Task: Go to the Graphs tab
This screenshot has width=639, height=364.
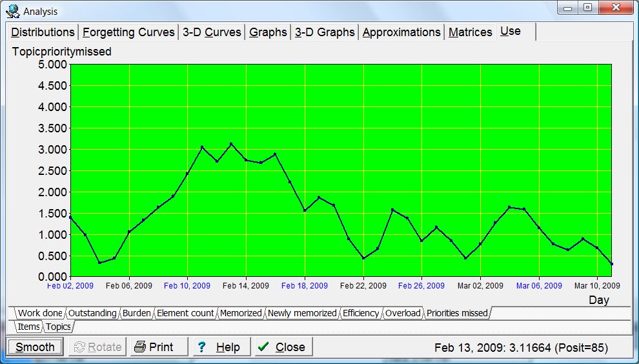Action: point(268,32)
